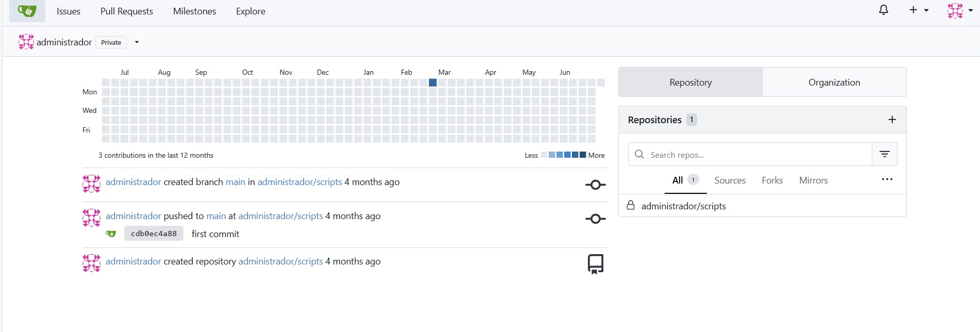Expand the create new plus dropdown
The image size is (980, 332).
click(x=918, y=10)
